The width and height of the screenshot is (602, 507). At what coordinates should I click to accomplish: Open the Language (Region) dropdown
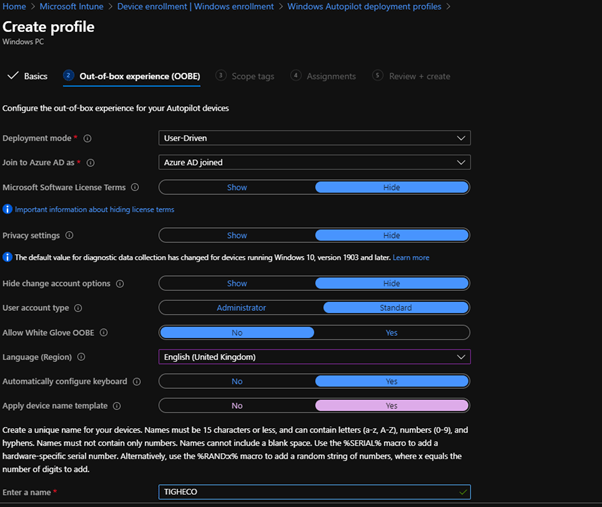point(314,357)
